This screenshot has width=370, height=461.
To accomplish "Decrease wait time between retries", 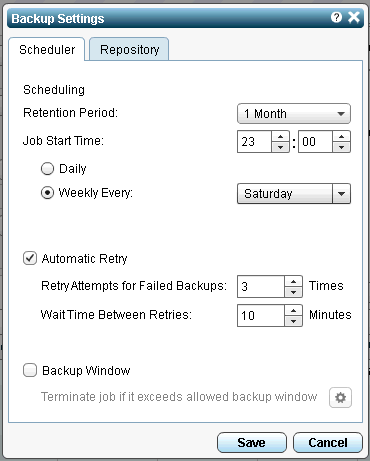I will point(293,321).
